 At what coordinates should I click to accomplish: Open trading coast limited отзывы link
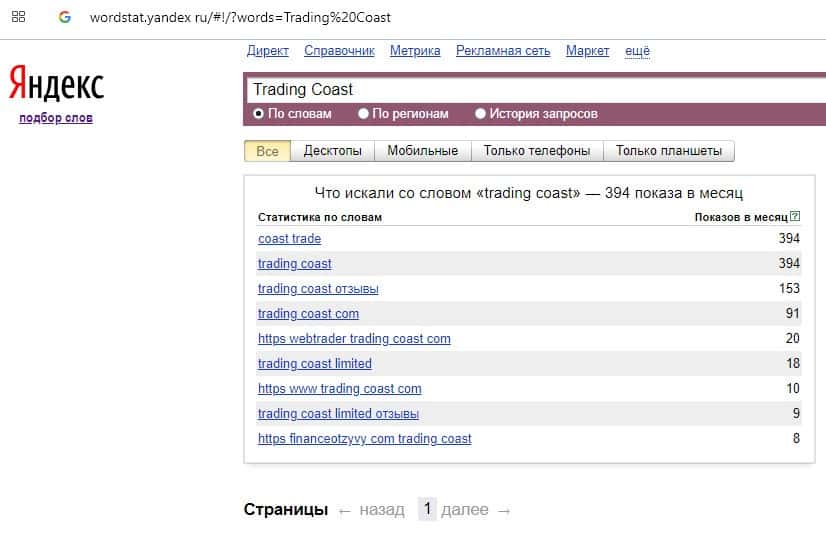pos(338,414)
